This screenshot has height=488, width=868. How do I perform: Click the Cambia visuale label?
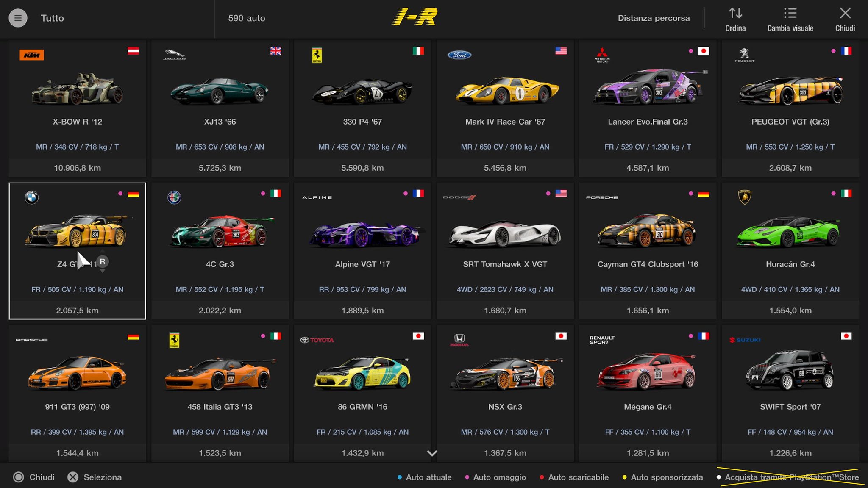[790, 28]
